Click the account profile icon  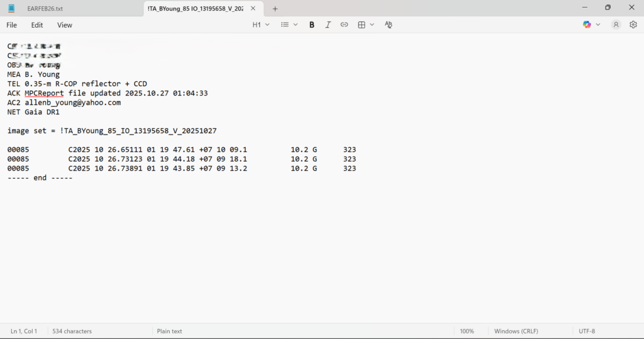pyautogui.click(x=616, y=25)
